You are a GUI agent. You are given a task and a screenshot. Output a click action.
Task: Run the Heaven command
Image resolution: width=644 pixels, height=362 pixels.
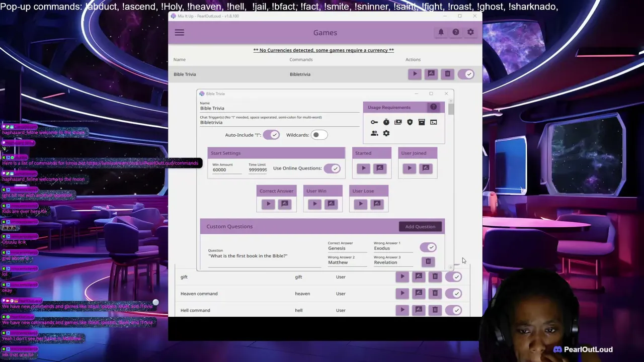coord(403,293)
